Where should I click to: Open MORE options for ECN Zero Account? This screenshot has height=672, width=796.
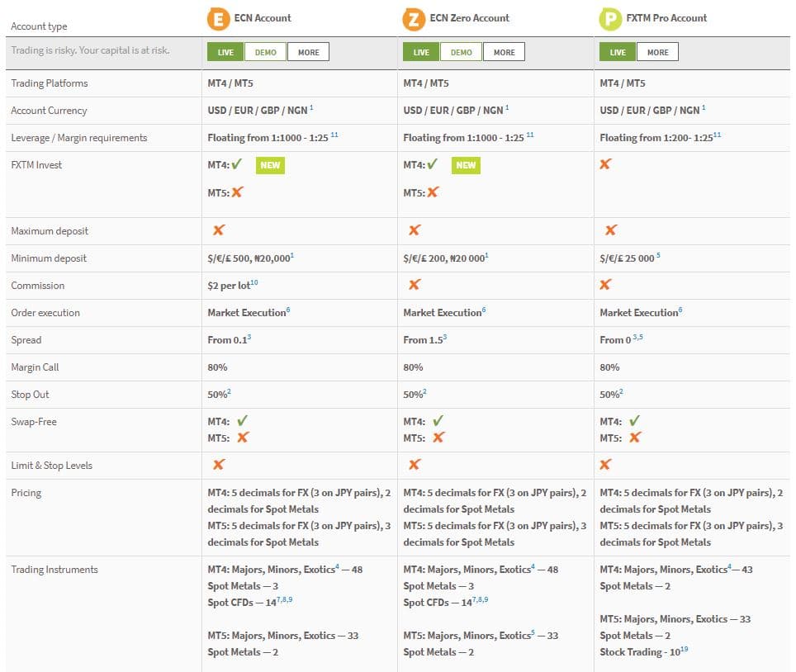pos(504,51)
